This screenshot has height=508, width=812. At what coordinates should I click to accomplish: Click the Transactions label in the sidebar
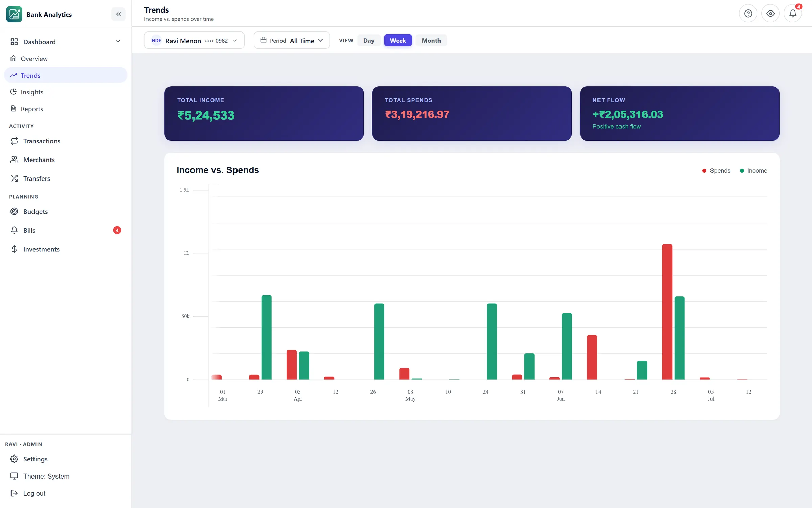point(42,141)
